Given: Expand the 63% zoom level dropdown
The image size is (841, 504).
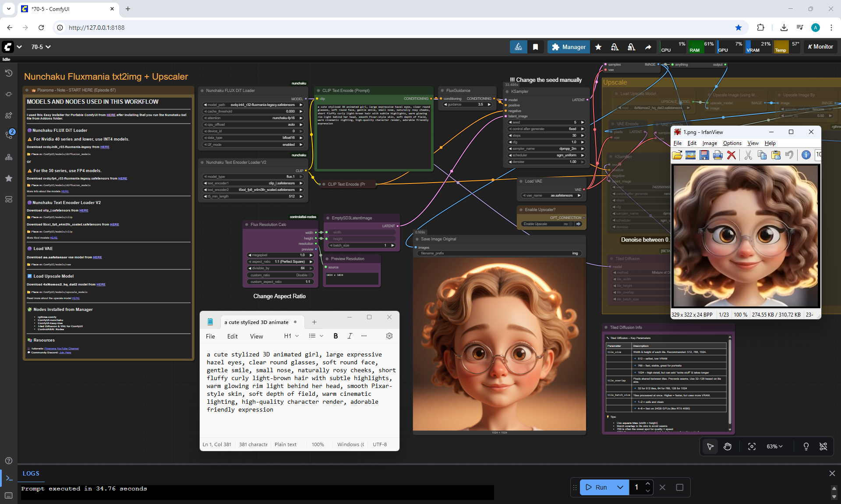Looking at the screenshot, I should pyautogui.click(x=774, y=446).
